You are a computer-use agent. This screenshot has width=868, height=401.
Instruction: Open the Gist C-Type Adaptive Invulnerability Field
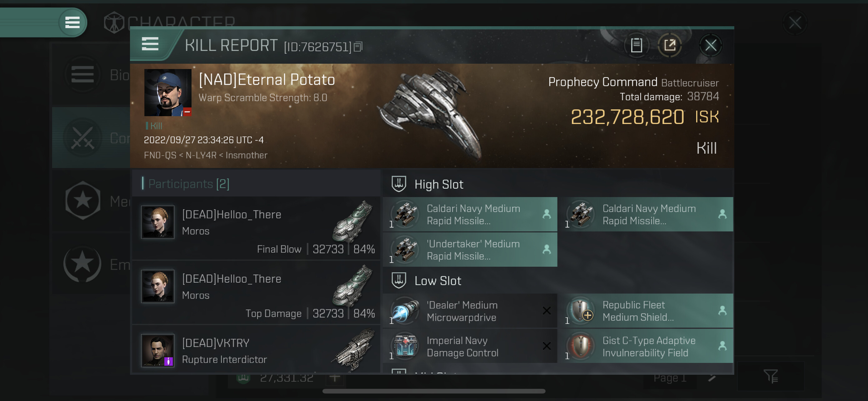click(x=648, y=346)
